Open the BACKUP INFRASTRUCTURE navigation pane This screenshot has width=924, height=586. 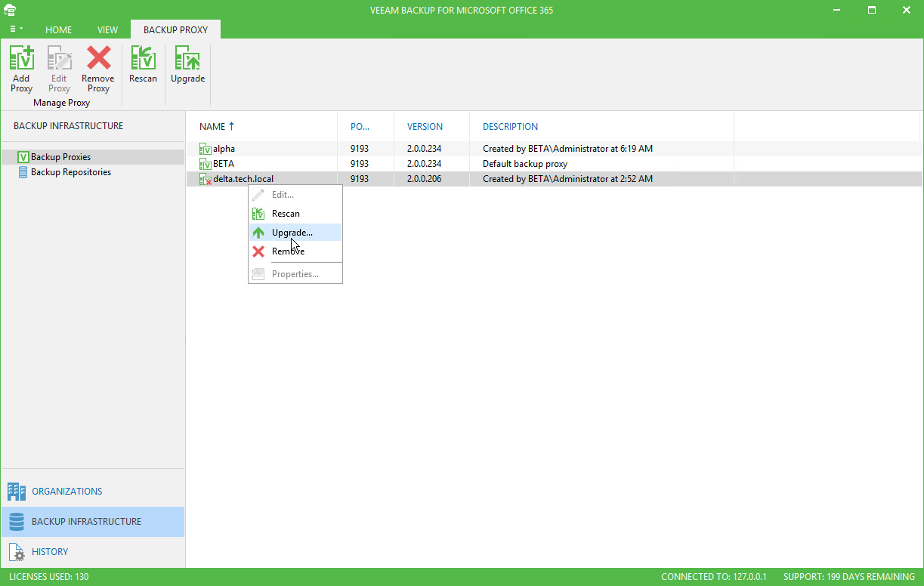[92, 522]
